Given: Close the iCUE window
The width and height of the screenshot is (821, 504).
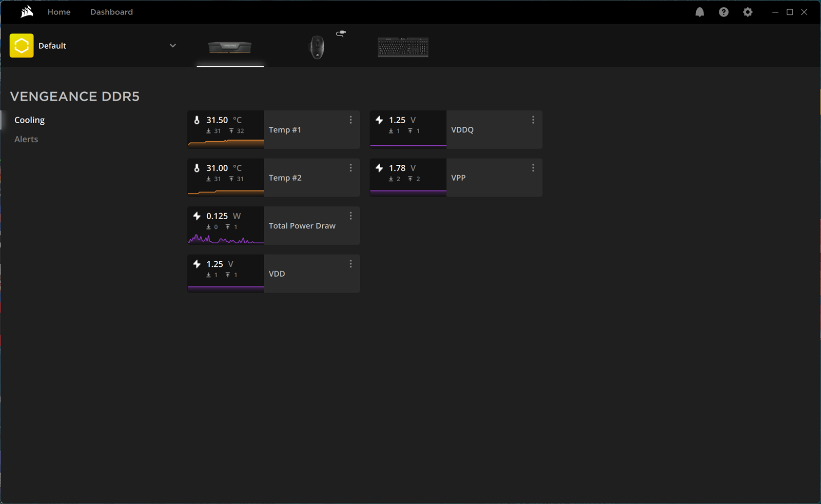Looking at the screenshot, I should [x=804, y=12].
